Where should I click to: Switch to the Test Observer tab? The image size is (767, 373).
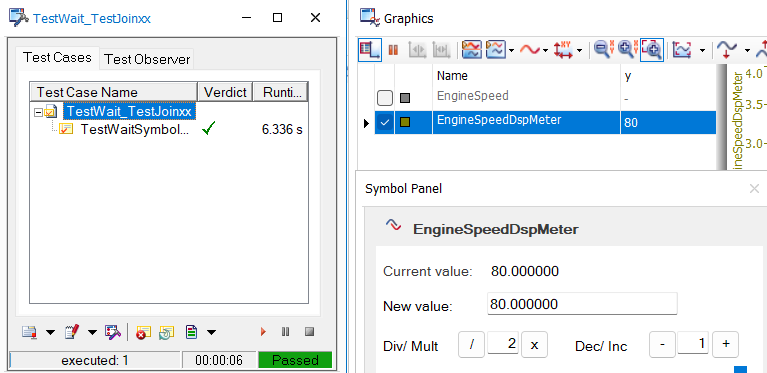tap(147, 60)
